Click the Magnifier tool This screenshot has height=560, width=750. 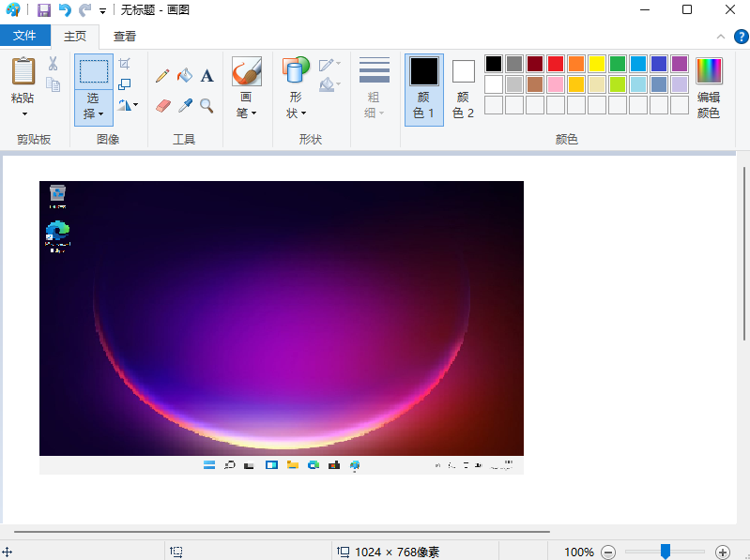(207, 105)
